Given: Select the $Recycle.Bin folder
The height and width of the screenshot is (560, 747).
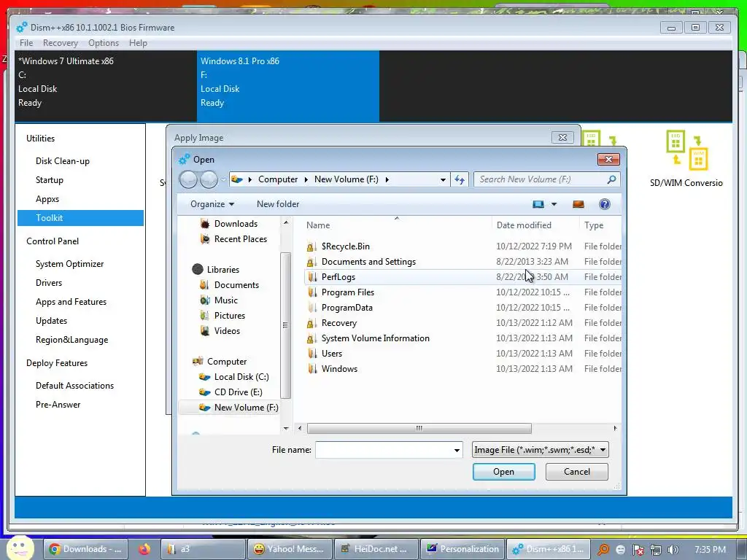Looking at the screenshot, I should tap(345, 246).
